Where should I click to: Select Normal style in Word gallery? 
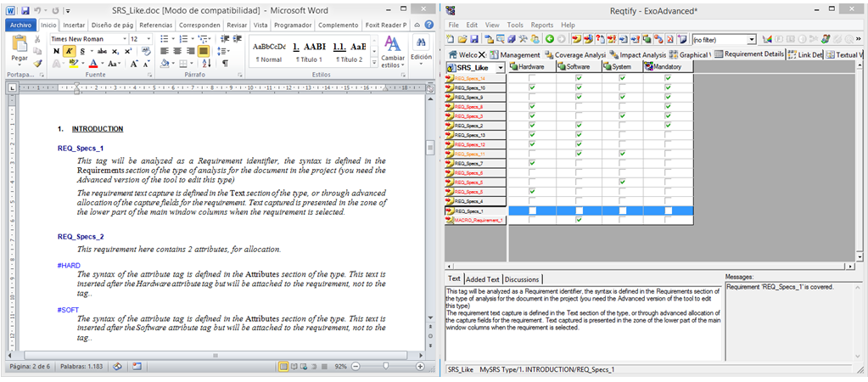(x=268, y=52)
